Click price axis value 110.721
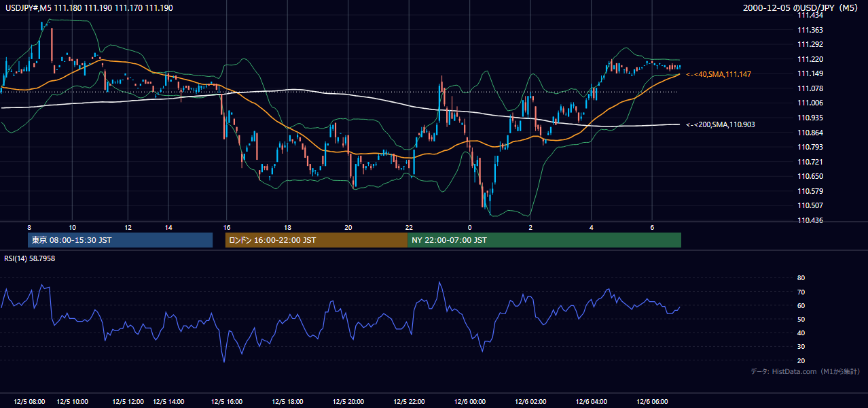The height and width of the screenshot is (408, 868). 809,162
